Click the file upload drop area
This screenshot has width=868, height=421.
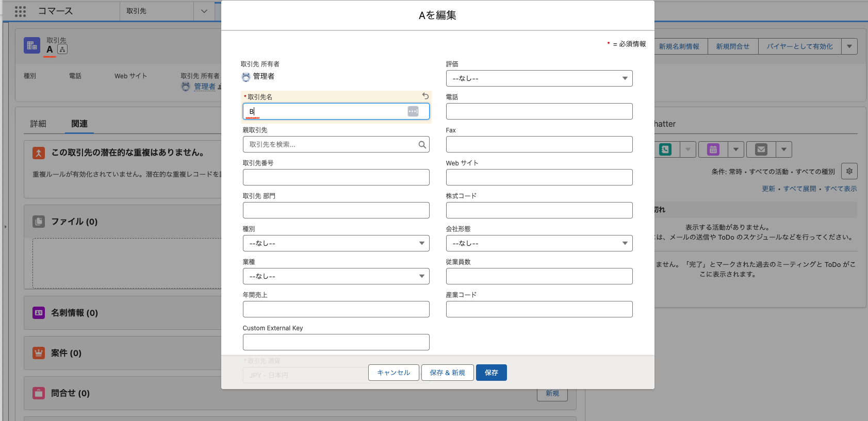pos(127,263)
